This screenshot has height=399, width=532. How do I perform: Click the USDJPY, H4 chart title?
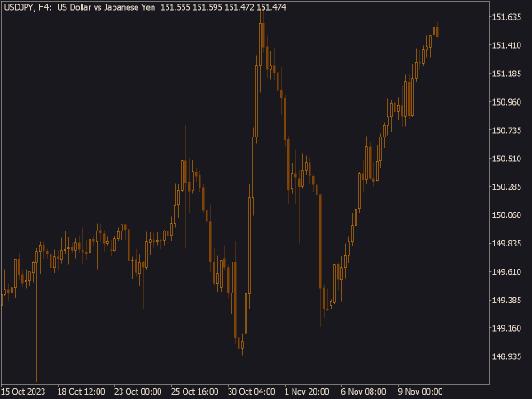pyautogui.click(x=27, y=7)
